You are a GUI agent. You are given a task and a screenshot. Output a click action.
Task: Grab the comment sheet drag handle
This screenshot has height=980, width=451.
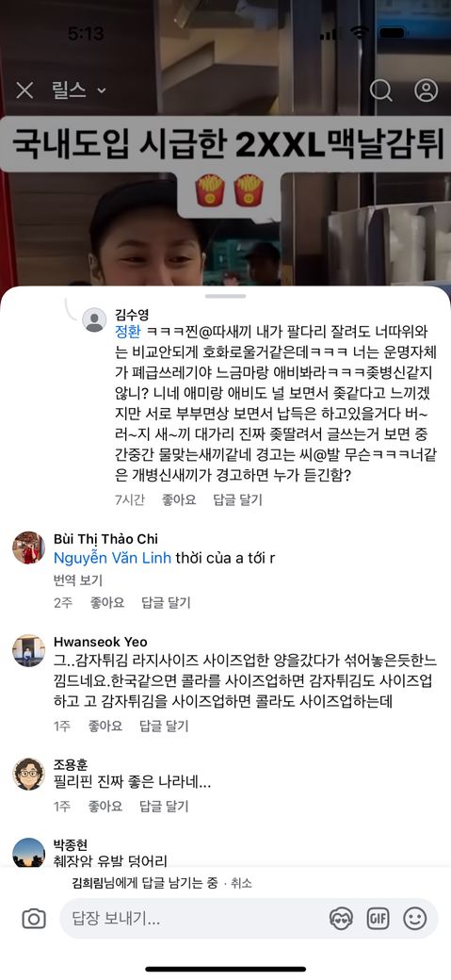[225, 296]
